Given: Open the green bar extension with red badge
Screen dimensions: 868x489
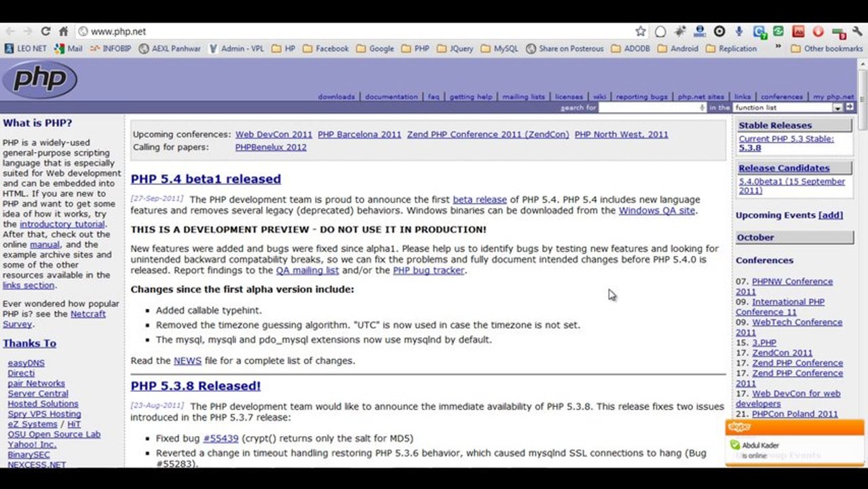Looking at the screenshot, I should tap(839, 33).
